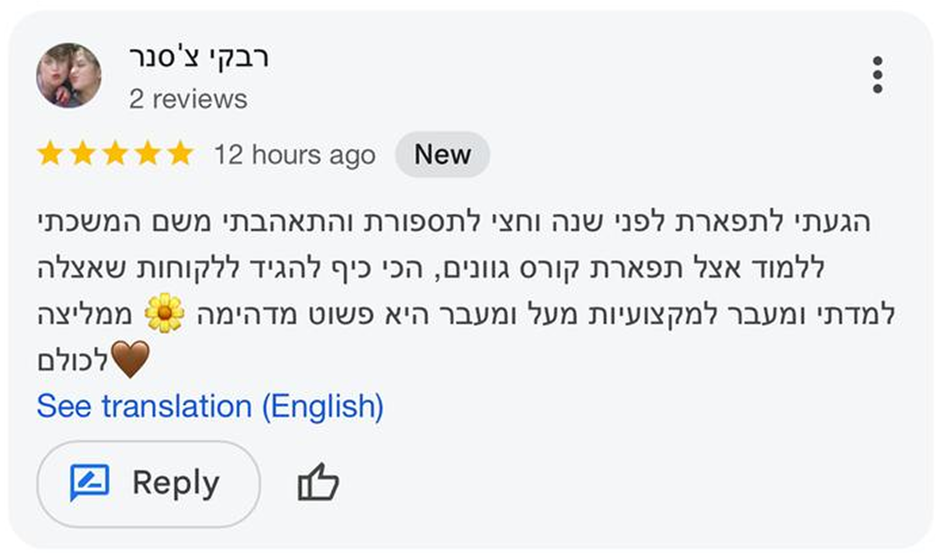Open the reviewer's profile photo
Viewport: 948px width, 560px height.
click(x=69, y=75)
